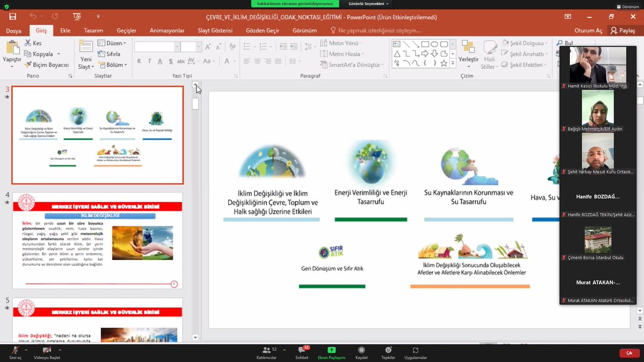Switch to the Animasyonlar ribbon tab
The image size is (644, 362).
click(x=167, y=31)
